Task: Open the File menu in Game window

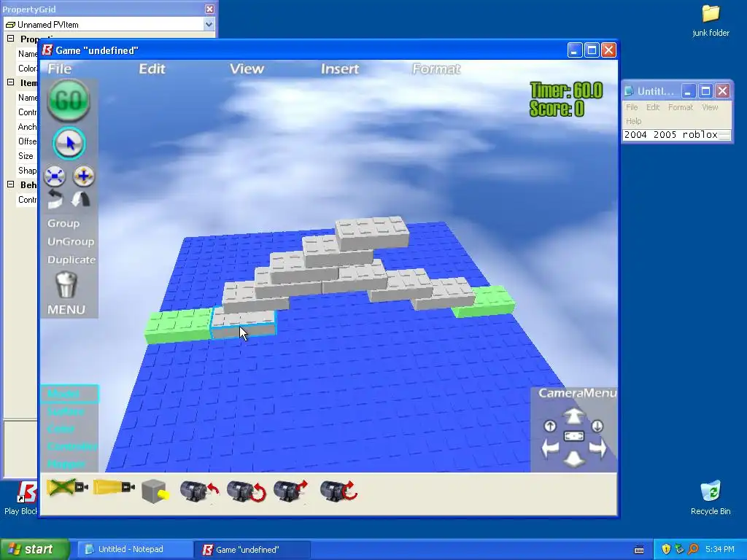Action: pyautogui.click(x=60, y=69)
